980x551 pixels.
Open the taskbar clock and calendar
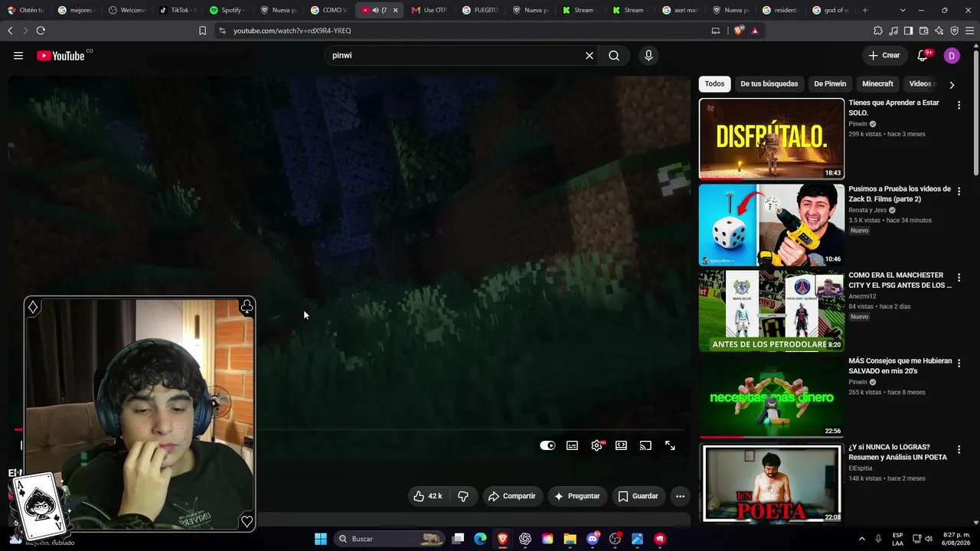coord(956,539)
